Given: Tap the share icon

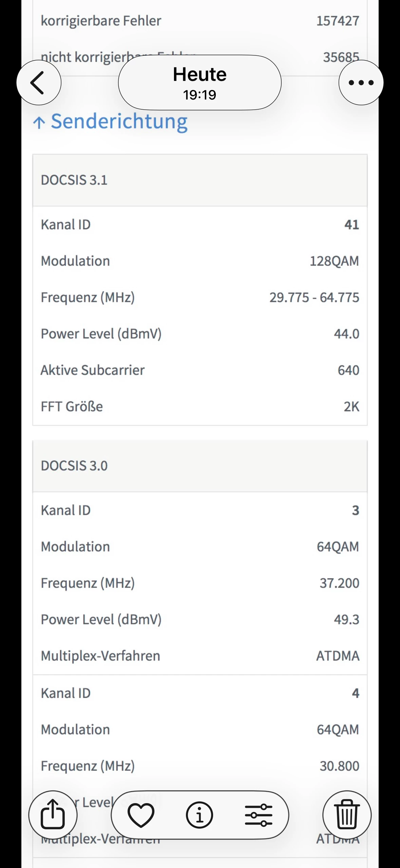Looking at the screenshot, I should (53, 815).
